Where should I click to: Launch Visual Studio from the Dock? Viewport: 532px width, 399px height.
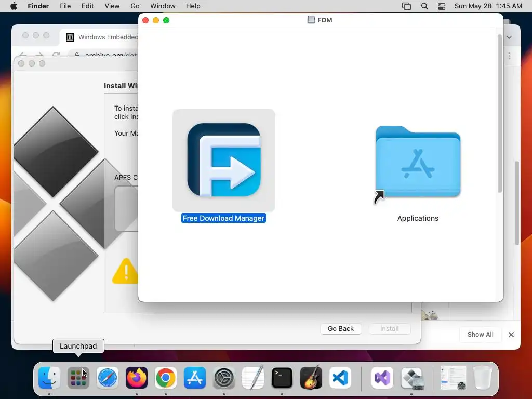click(382, 378)
